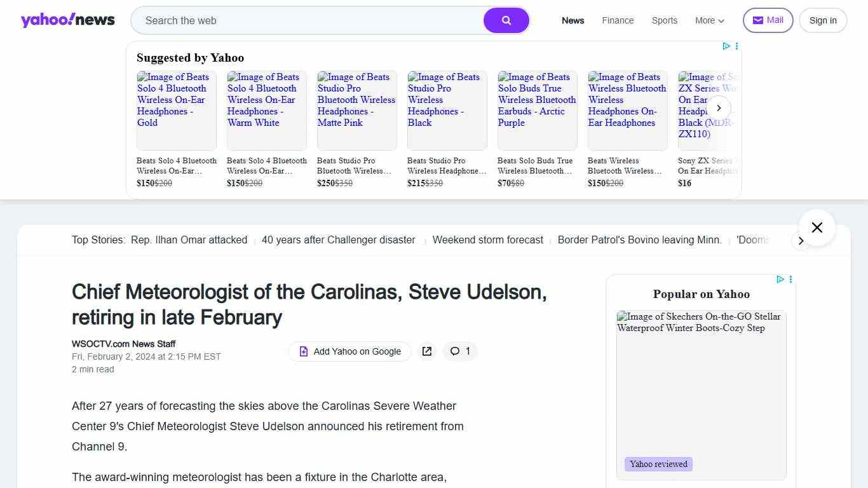This screenshot has height=488, width=868.
Task: Select the News tab in header
Action: (x=573, y=20)
